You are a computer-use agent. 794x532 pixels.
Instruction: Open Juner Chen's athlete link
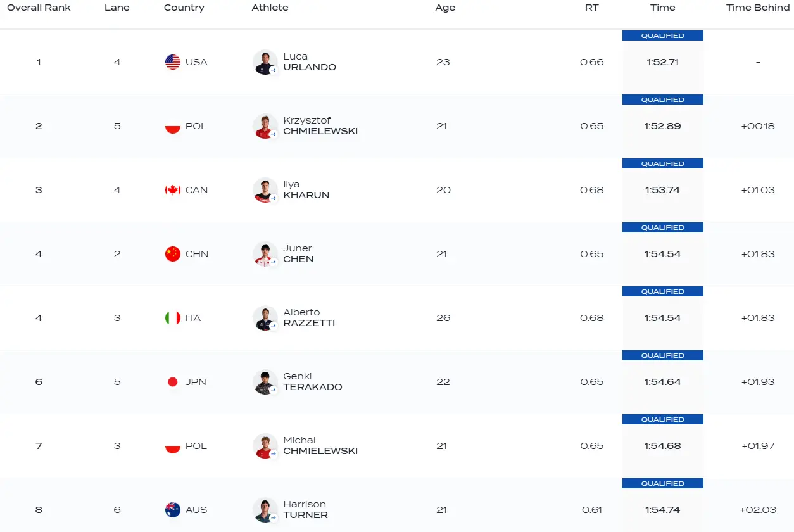pyautogui.click(x=298, y=254)
